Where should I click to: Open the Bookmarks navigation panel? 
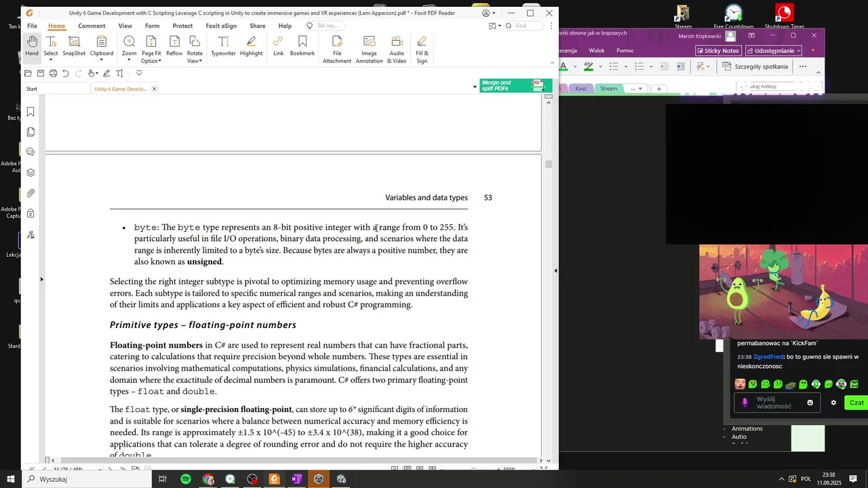click(x=31, y=112)
